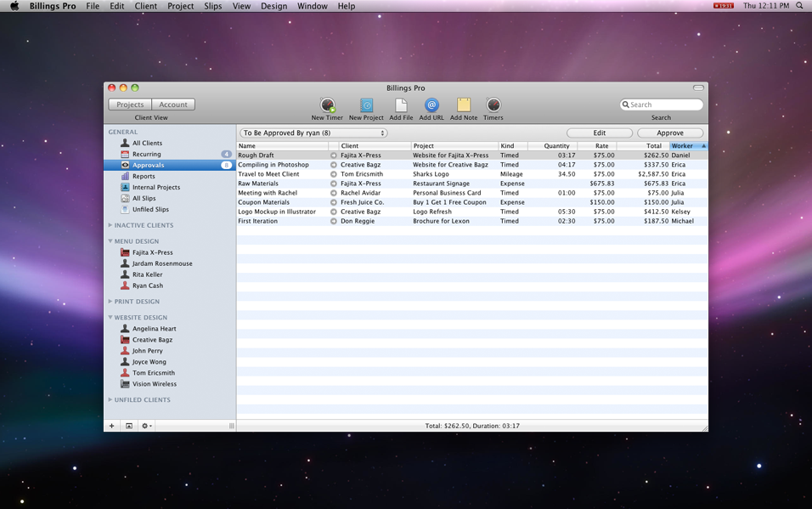Click the Approve button

click(x=670, y=133)
